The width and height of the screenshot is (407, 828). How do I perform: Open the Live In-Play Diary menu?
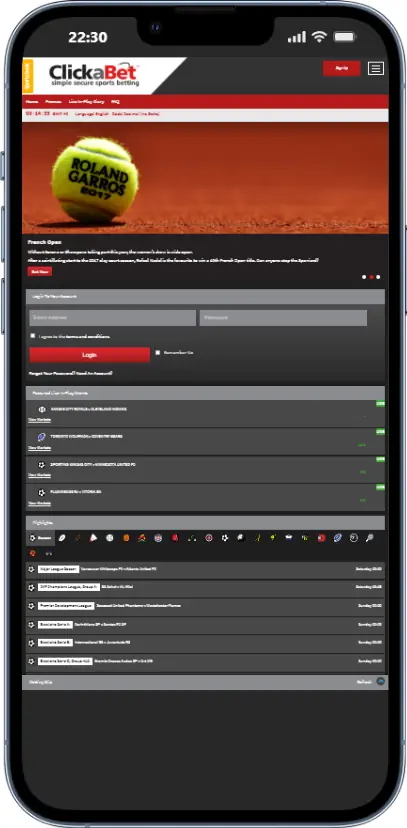87,101
